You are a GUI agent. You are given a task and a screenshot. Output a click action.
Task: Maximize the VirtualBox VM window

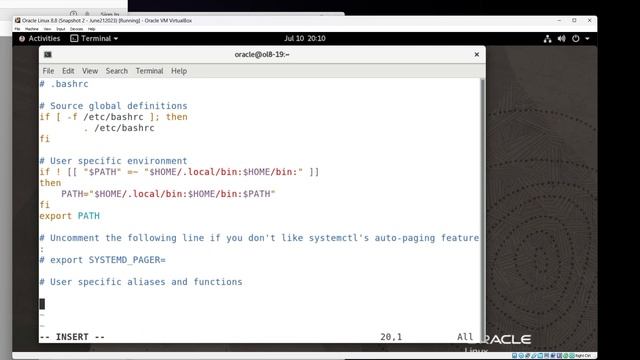[x=574, y=20]
